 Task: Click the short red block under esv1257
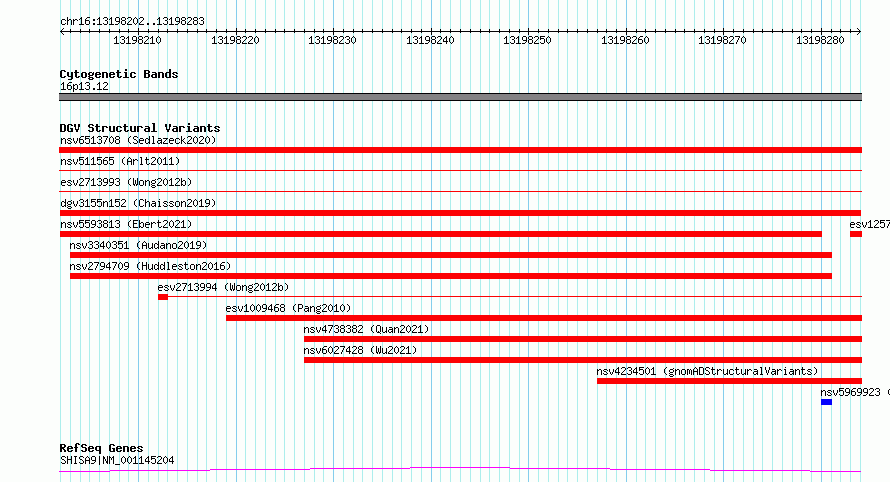(856, 234)
